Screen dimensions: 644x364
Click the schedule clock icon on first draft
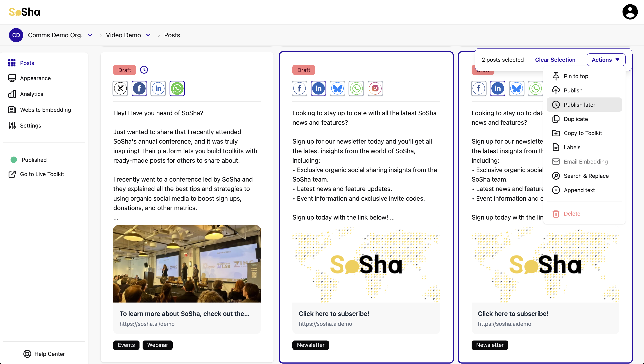click(x=144, y=70)
